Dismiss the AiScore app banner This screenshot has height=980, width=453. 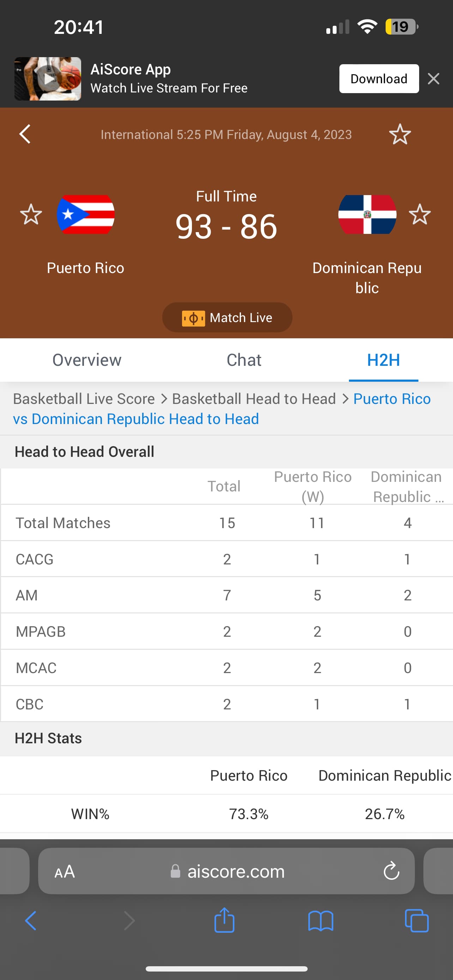click(434, 79)
